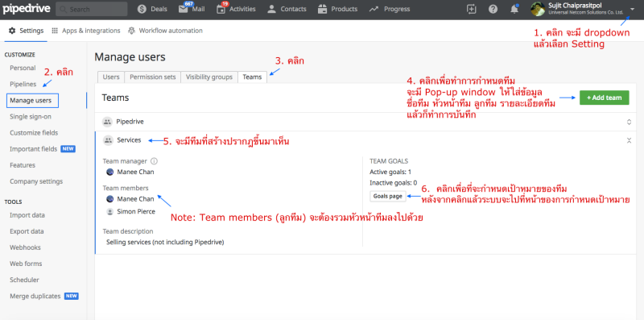Open Import data tool
Image resolution: width=644 pixels, height=320 pixels.
[27, 215]
